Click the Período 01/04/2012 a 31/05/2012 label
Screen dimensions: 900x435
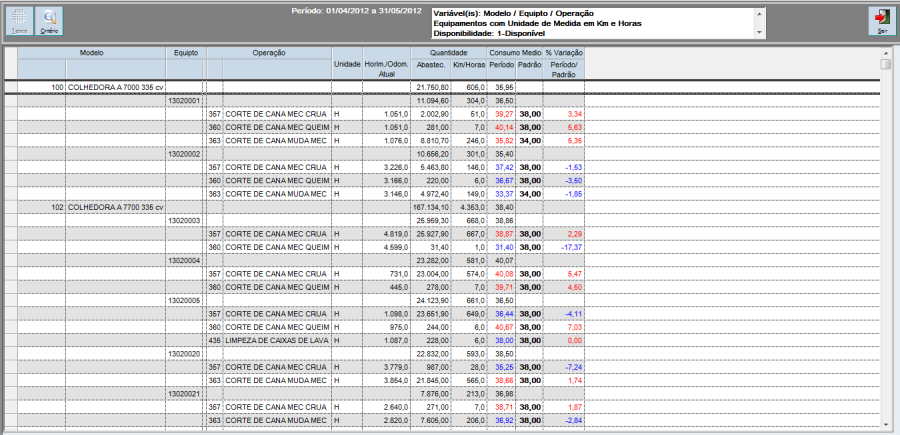tap(356, 11)
